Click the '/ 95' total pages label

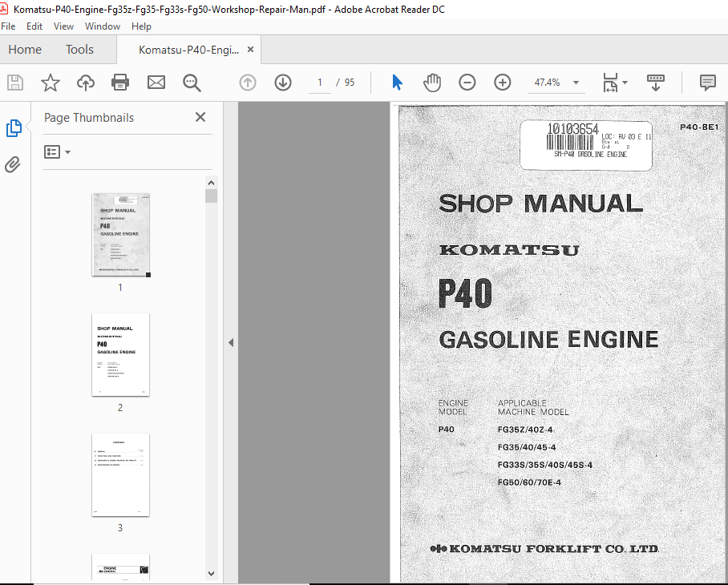click(x=346, y=83)
